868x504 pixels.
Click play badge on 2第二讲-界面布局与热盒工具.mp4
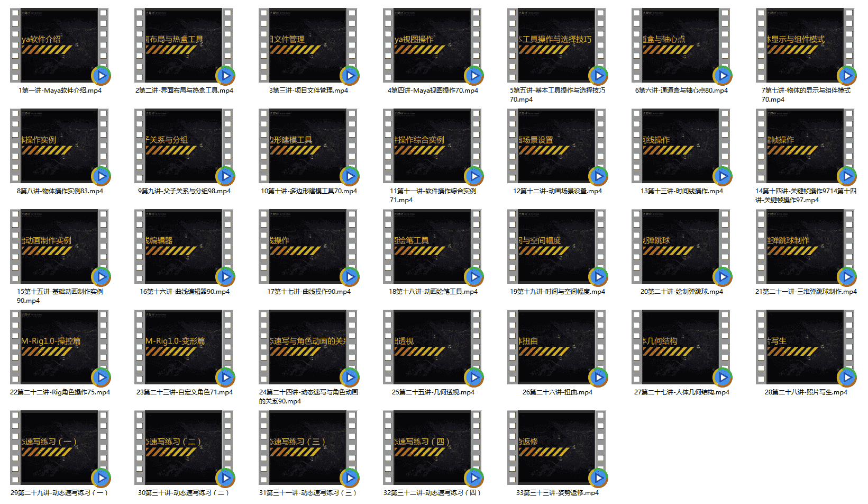pos(225,76)
